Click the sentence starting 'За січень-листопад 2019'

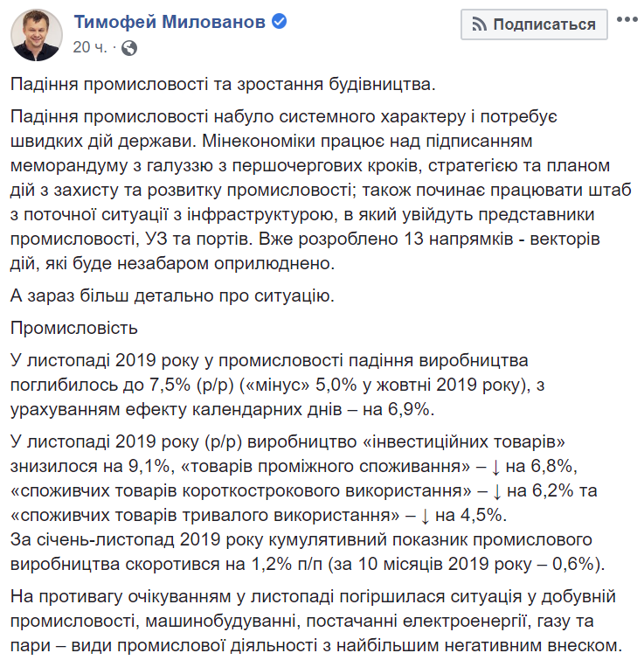tap(298, 537)
